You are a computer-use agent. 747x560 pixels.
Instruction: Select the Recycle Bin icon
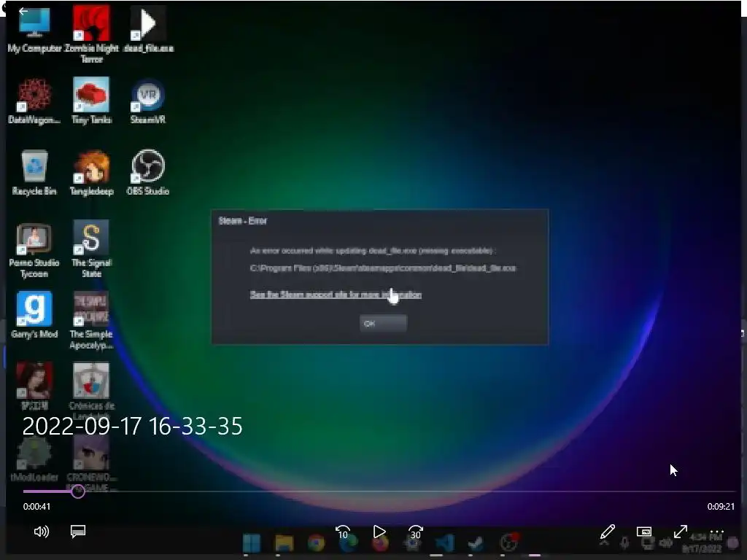tap(34, 172)
